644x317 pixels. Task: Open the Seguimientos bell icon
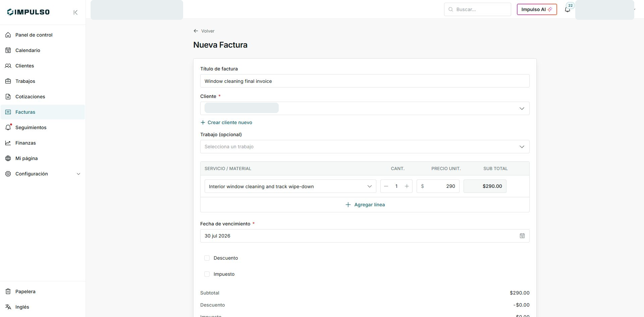8,127
